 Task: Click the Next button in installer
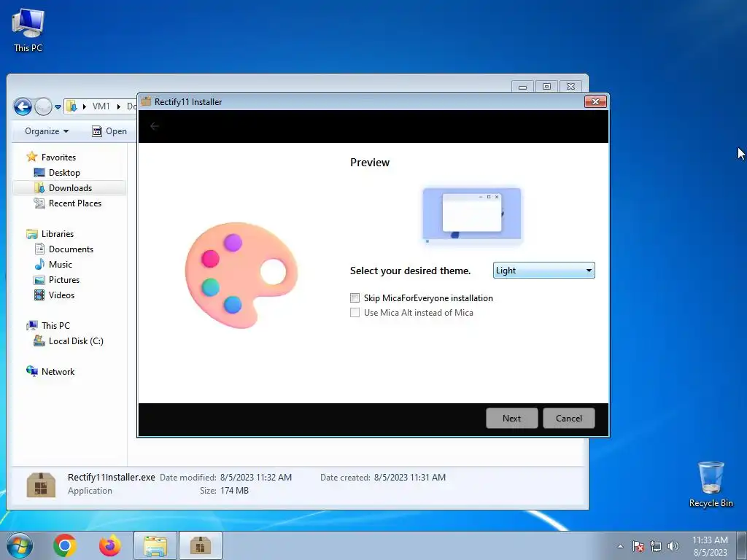tap(511, 418)
